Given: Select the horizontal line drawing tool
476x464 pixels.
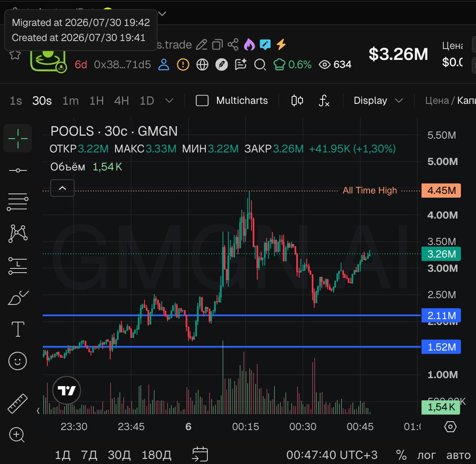Looking at the screenshot, I should (18, 170).
